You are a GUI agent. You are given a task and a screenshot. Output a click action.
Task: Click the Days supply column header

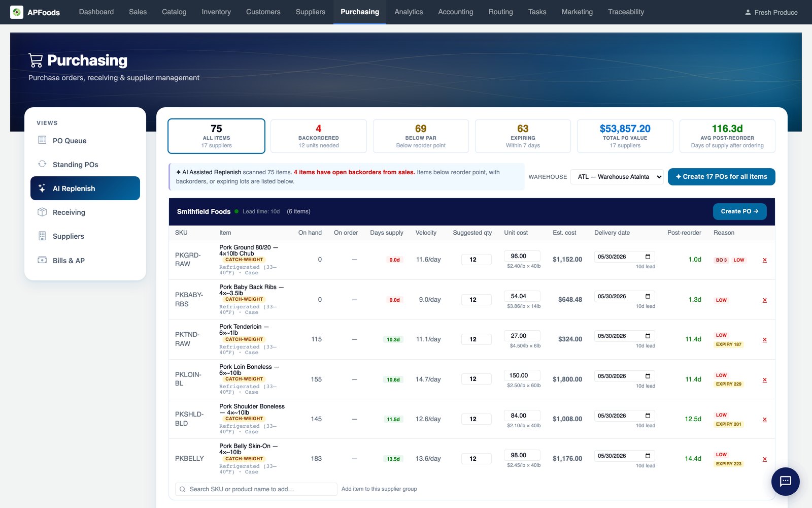point(387,233)
